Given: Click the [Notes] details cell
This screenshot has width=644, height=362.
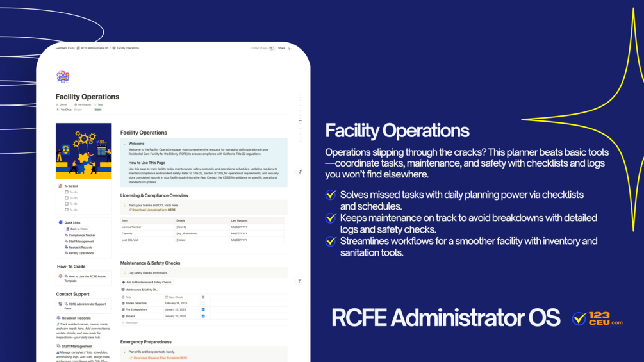Looking at the screenshot, I should pos(202,240).
